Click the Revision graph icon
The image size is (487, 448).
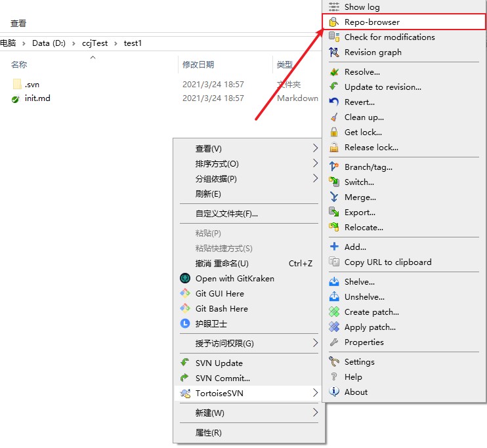point(334,52)
